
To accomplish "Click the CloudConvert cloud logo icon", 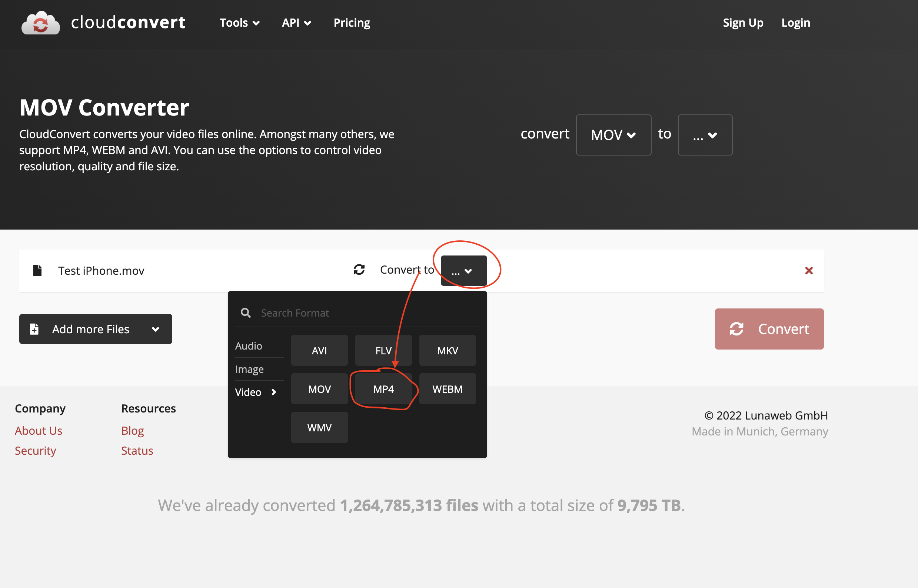I will [x=40, y=23].
